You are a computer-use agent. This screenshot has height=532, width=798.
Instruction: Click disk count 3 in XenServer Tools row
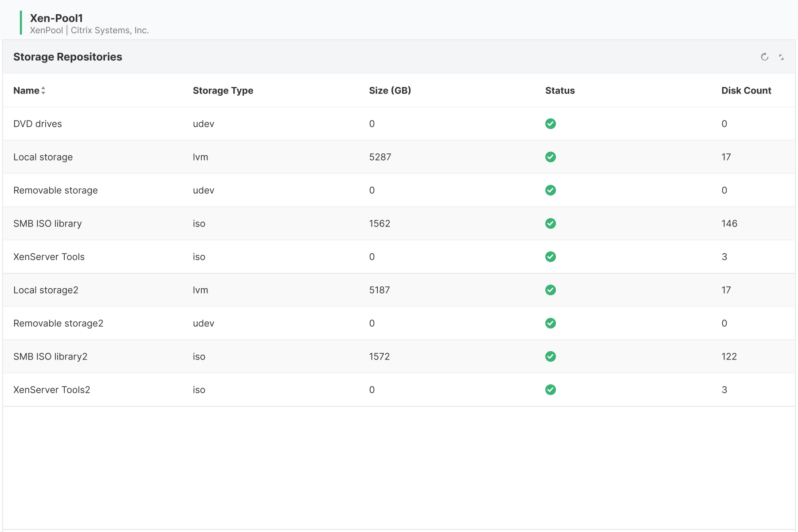click(x=724, y=257)
